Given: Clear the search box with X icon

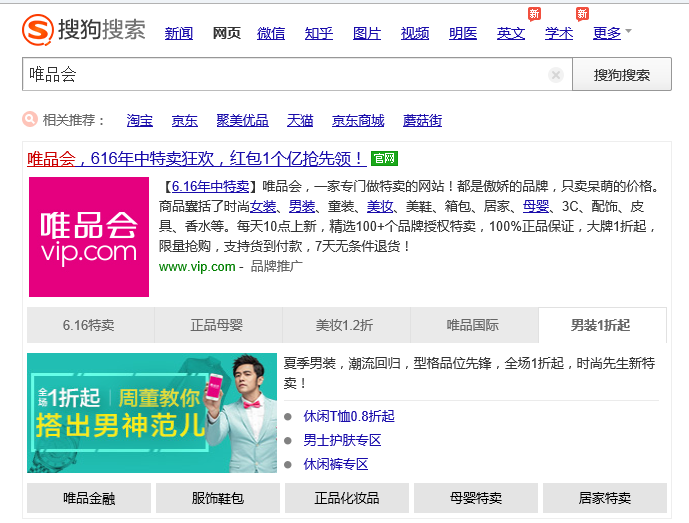Looking at the screenshot, I should (x=556, y=75).
